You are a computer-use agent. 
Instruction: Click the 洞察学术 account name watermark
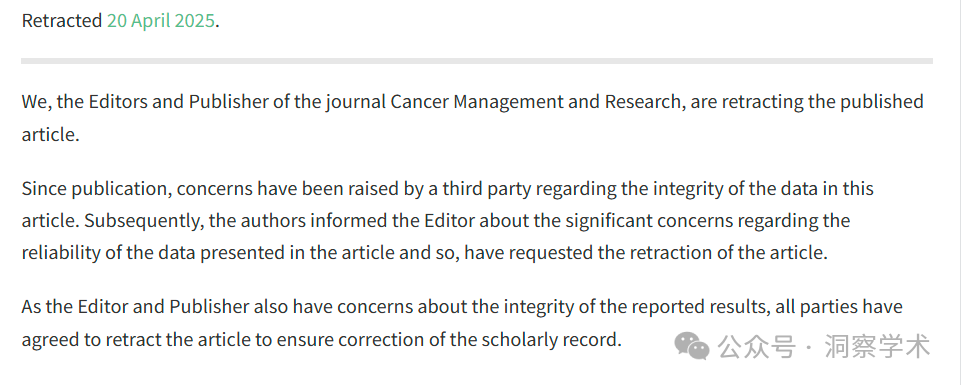878,347
